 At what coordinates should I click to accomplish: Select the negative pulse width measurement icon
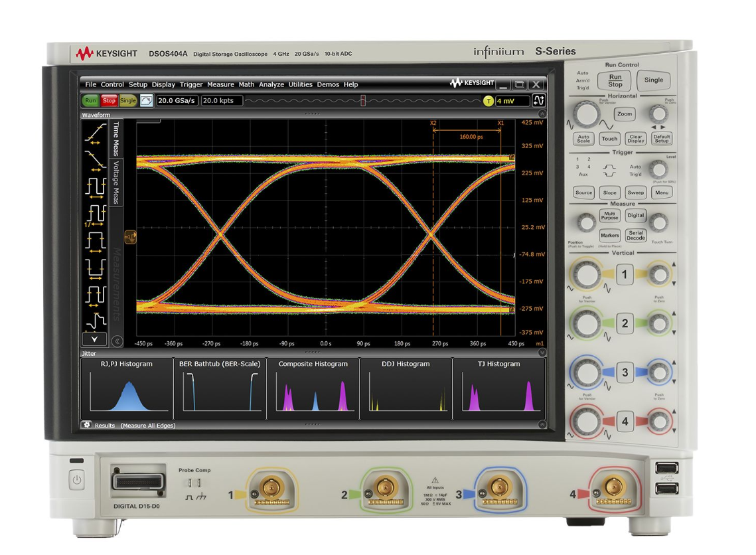95,268
